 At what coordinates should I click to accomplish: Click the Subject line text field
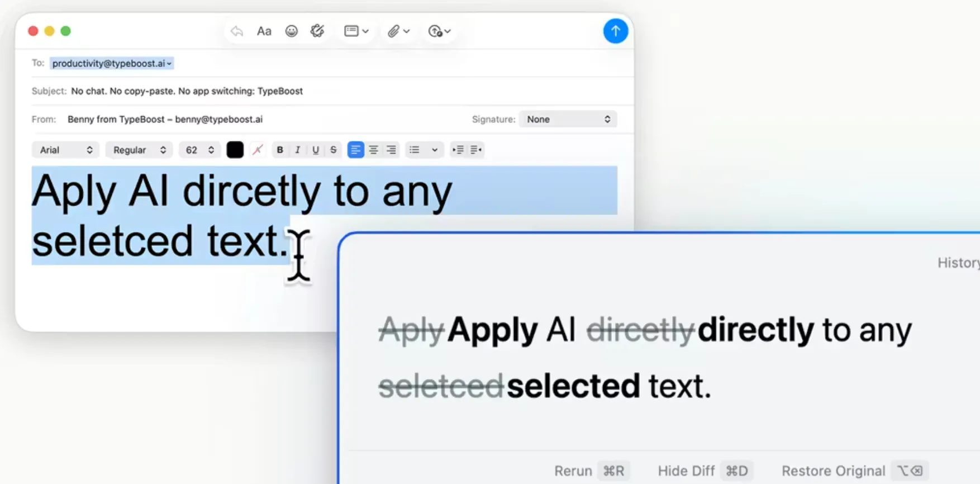click(187, 91)
